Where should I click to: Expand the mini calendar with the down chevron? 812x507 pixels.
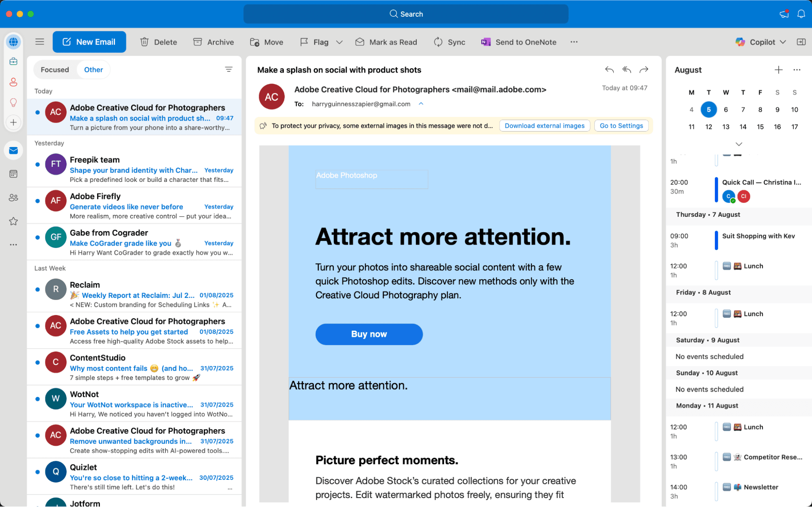738,144
